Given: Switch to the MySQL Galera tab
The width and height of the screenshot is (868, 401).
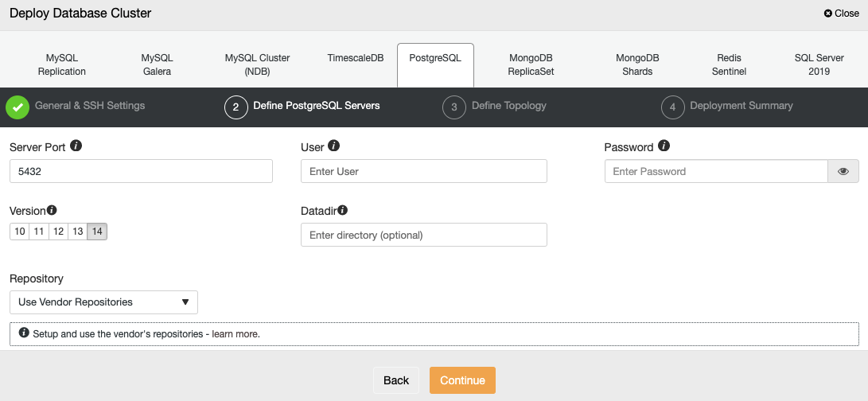Looking at the screenshot, I should (x=158, y=64).
